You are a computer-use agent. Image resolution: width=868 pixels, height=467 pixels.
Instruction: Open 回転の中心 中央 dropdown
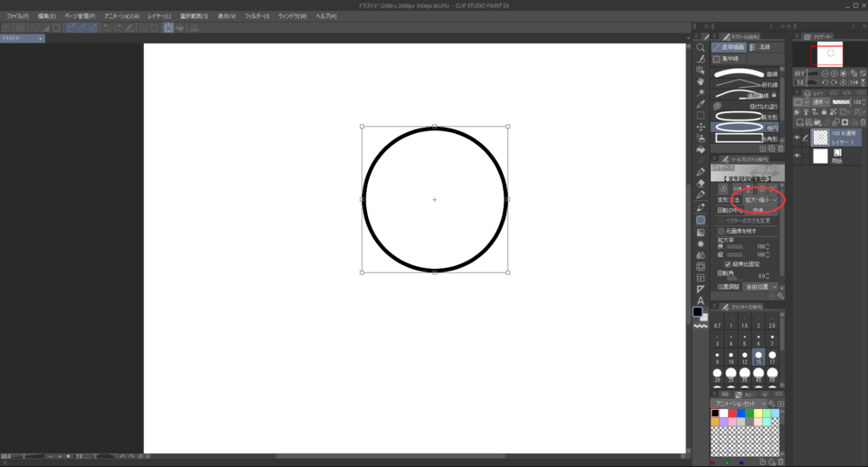761,211
